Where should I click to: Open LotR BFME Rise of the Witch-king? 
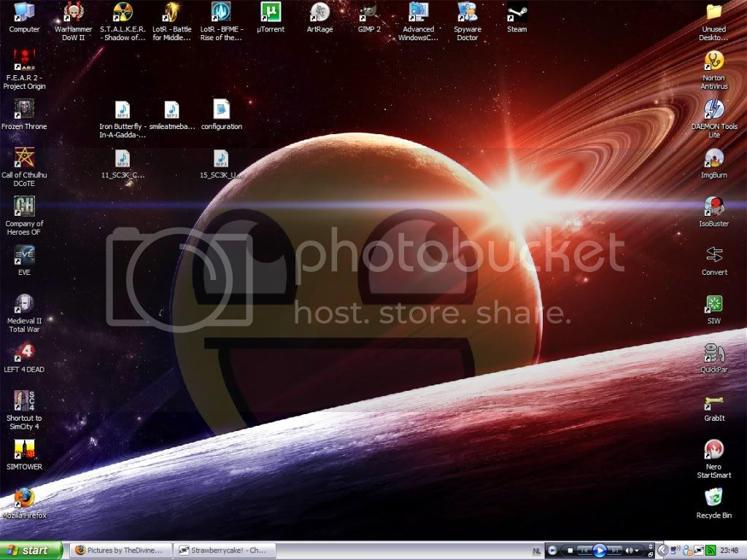[221, 21]
